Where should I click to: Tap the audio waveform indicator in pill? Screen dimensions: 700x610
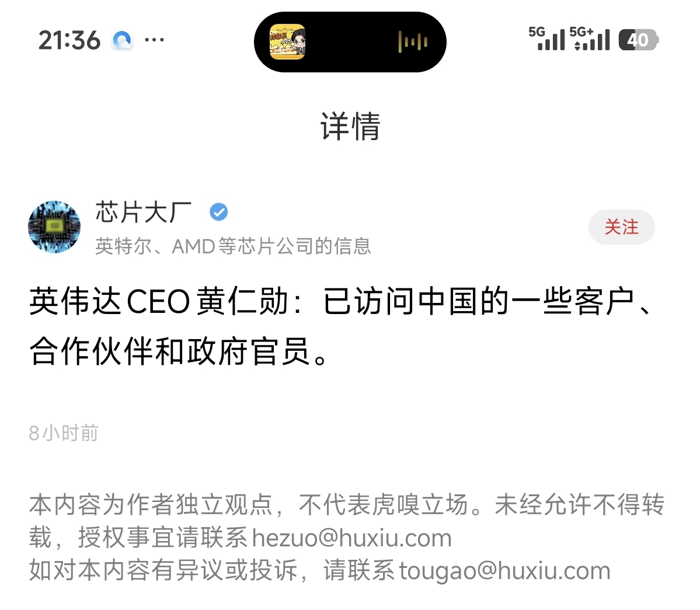413,42
